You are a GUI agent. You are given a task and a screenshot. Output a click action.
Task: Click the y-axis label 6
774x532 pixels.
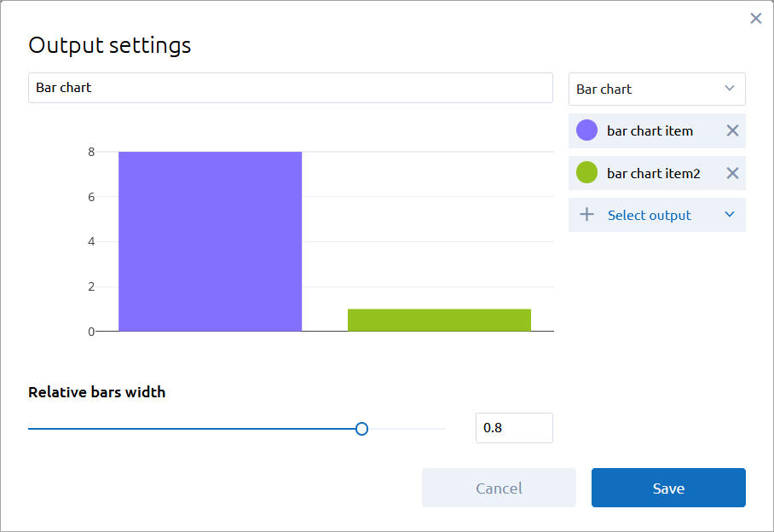91,197
